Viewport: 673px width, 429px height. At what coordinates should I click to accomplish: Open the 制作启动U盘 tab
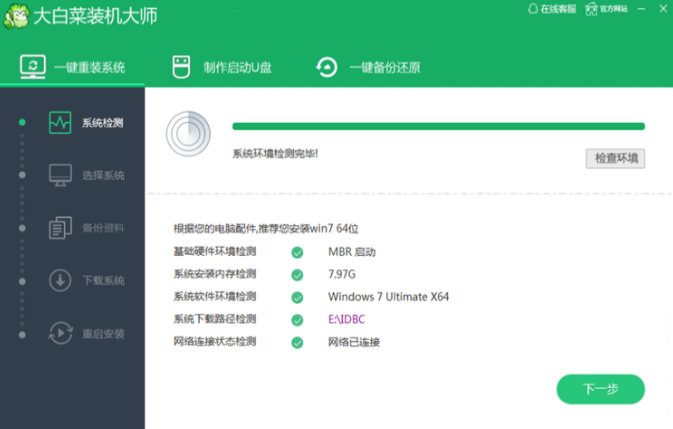(x=223, y=67)
